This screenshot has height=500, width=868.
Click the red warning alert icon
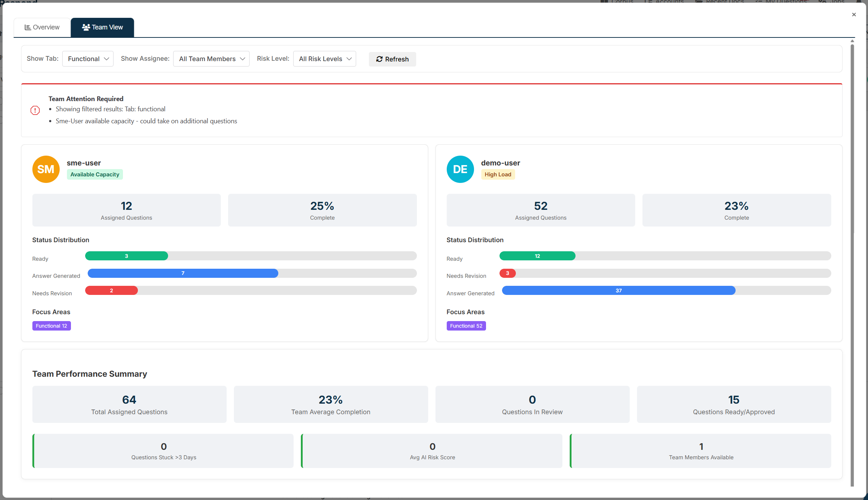[35, 110]
